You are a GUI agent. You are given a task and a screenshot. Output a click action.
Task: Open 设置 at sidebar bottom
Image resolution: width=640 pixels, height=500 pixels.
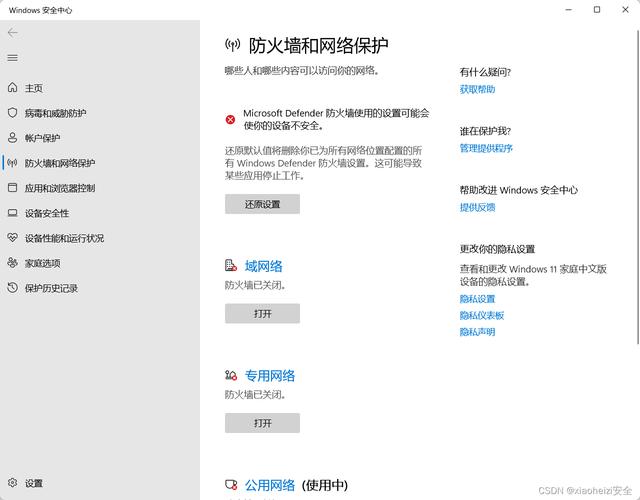click(x=34, y=483)
